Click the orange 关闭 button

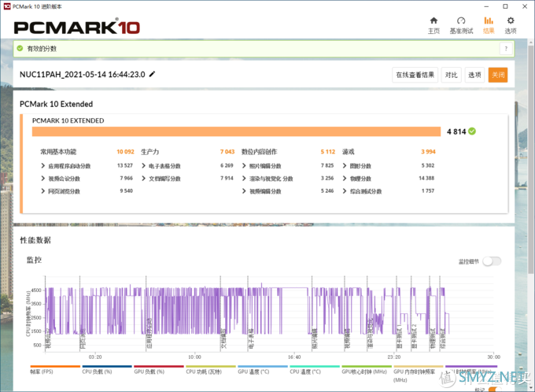pyautogui.click(x=498, y=75)
